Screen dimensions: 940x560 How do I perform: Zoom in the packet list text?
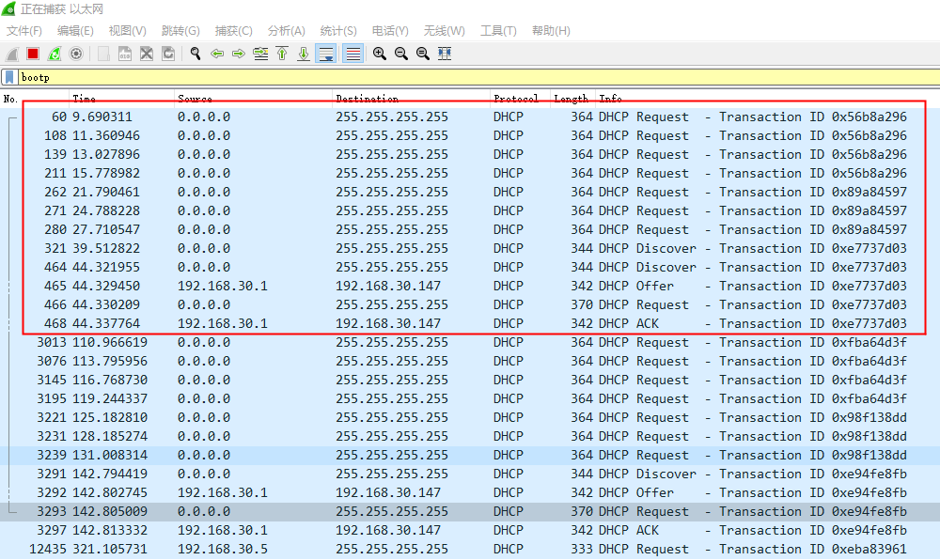(380, 54)
